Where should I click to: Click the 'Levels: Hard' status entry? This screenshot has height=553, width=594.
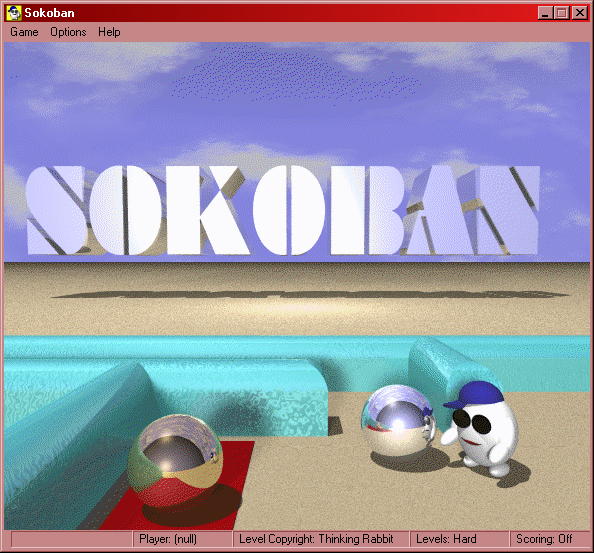click(x=459, y=539)
